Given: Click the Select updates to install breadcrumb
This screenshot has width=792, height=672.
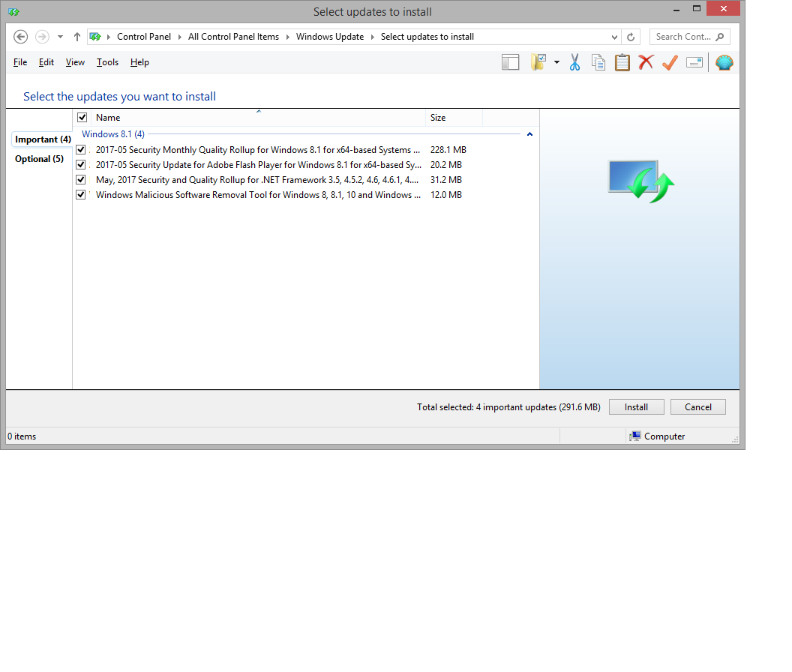Looking at the screenshot, I should (427, 37).
